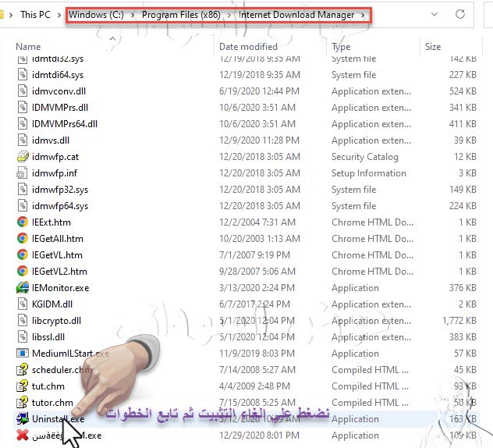Image resolution: width=493 pixels, height=448 pixels.
Task: Click the IEMonitor.exe file icon
Action: point(23,287)
